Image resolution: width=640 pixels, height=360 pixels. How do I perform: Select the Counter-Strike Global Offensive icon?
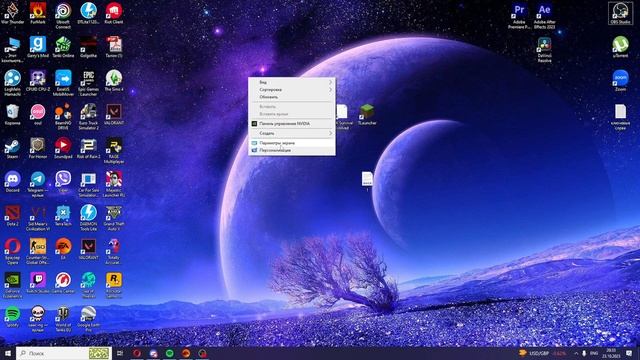click(x=38, y=252)
